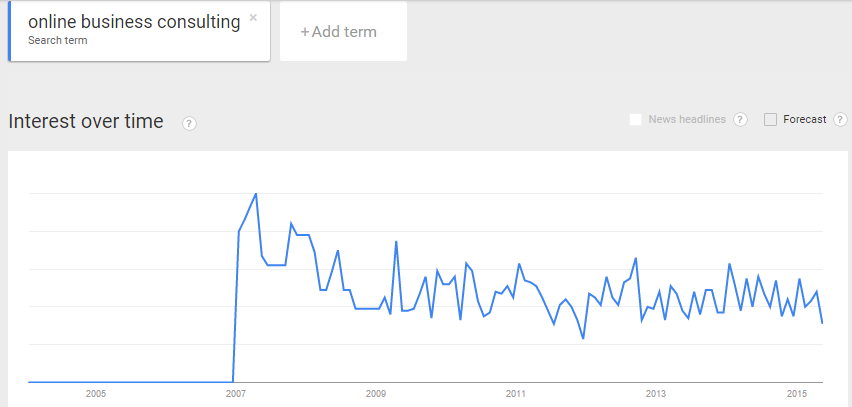The height and width of the screenshot is (407, 852).
Task: Click the Interest over time heading
Action: [x=85, y=122]
